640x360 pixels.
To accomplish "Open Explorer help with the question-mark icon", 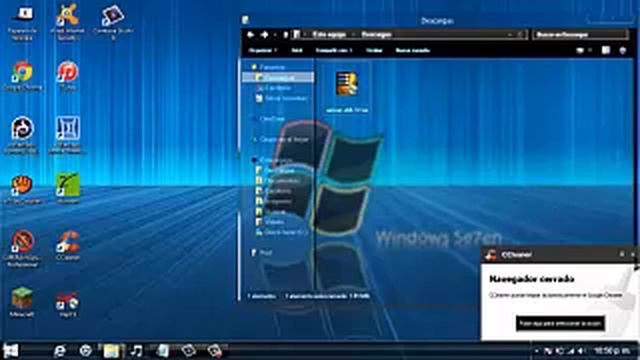I will pos(622,50).
